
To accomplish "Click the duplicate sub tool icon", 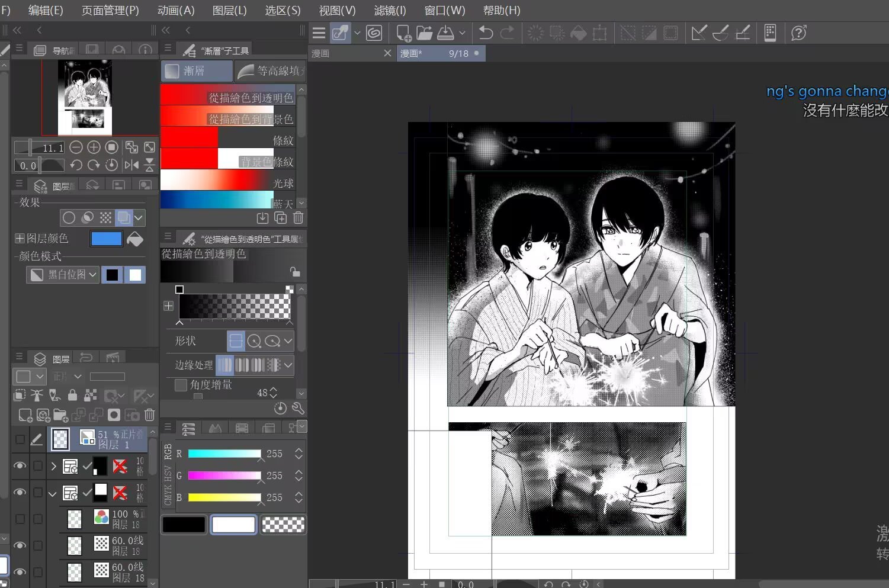I will click(x=280, y=218).
